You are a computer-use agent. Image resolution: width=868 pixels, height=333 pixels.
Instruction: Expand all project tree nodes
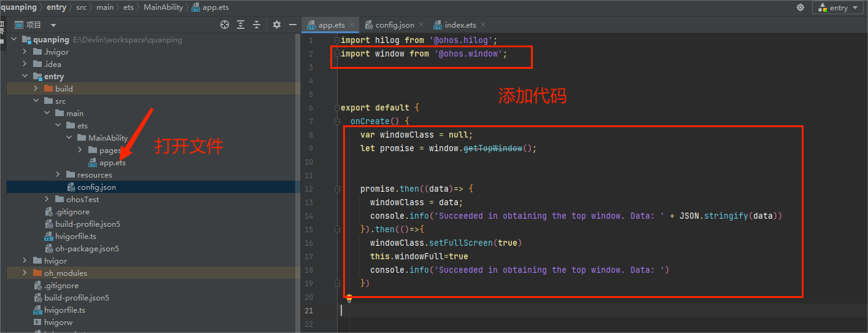coord(241,25)
